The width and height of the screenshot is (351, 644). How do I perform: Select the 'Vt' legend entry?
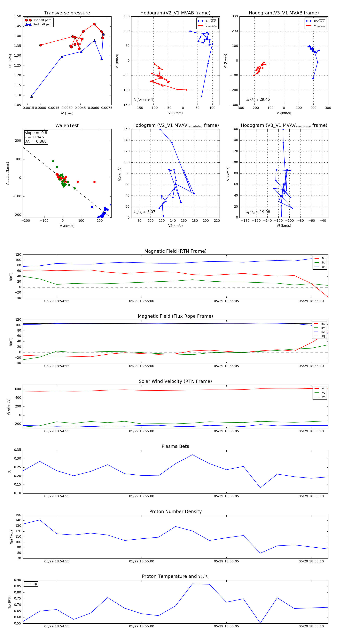click(320, 393)
